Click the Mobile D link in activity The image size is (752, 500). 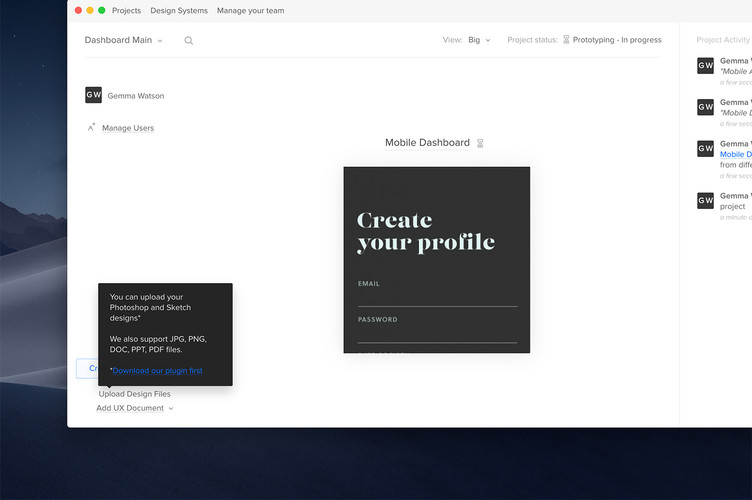point(736,154)
